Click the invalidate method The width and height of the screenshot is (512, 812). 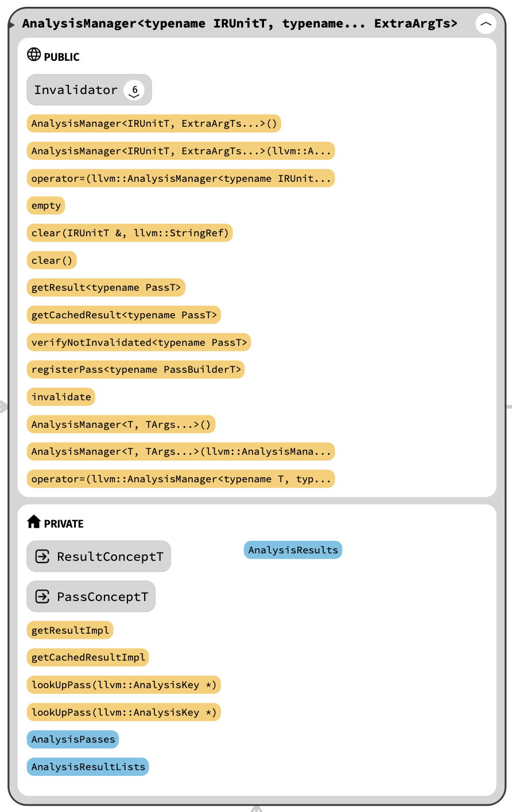[x=61, y=397]
